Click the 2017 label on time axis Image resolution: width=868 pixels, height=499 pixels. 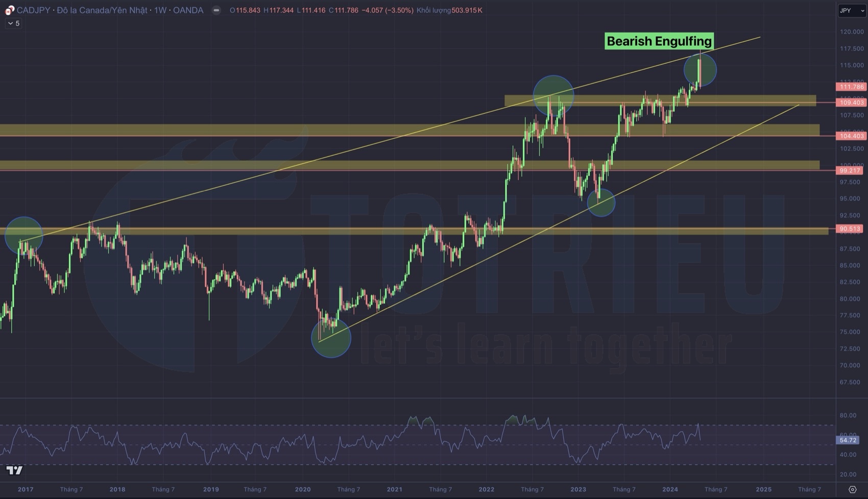click(26, 489)
